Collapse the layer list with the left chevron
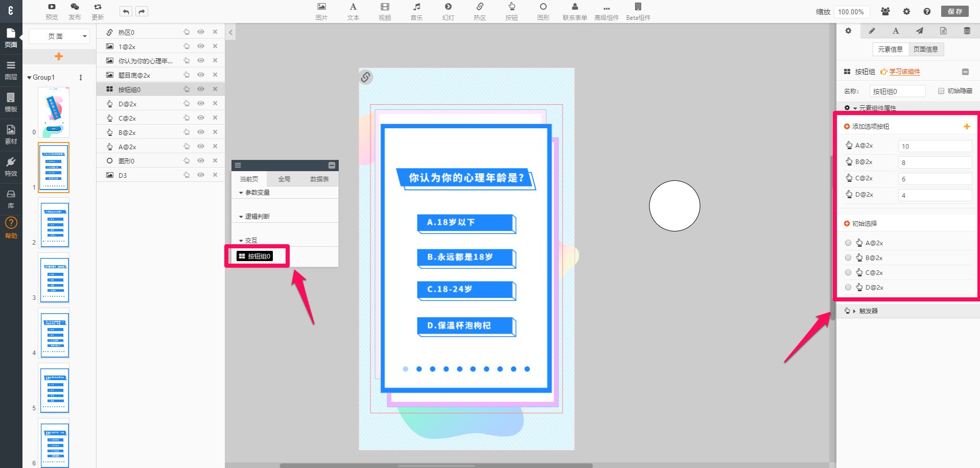This screenshot has height=468, width=980. coord(230,32)
